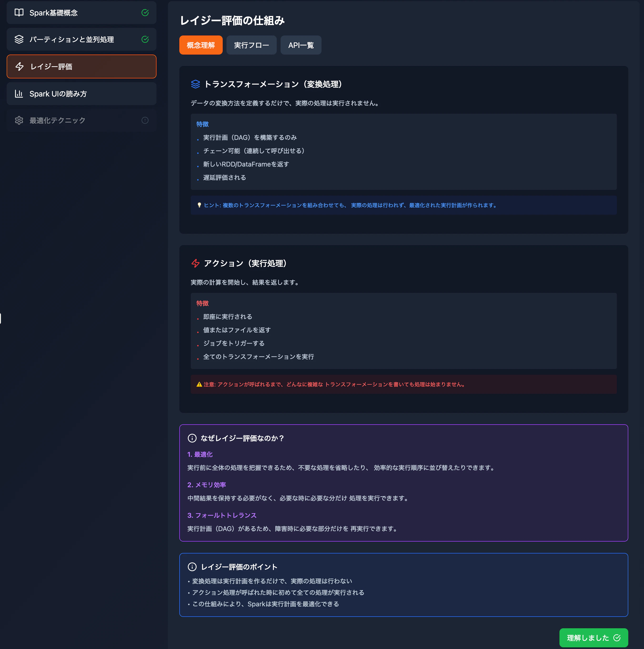
Task: Click the green completion check on パーティションと並列処理
Action: coord(145,39)
